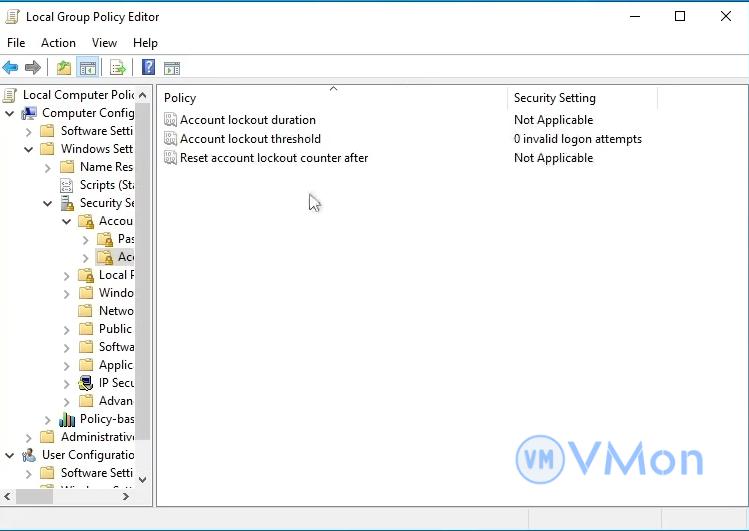This screenshot has height=531, width=749.
Task: Collapse the Computer Configuration node
Action: point(10,114)
